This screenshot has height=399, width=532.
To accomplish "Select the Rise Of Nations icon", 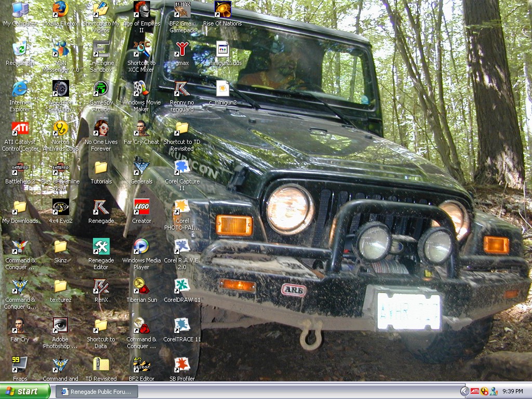I will coord(222,10).
